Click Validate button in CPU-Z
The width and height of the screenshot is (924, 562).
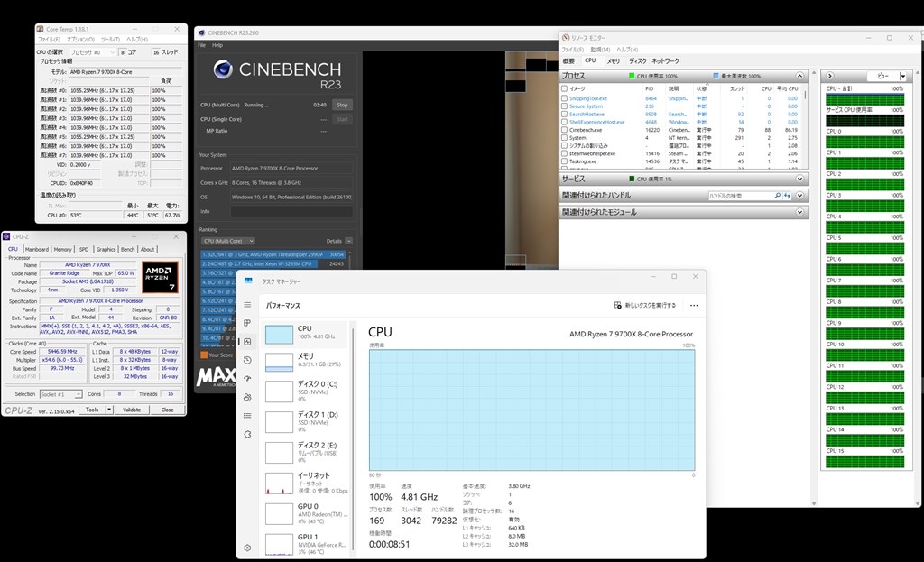click(132, 410)
